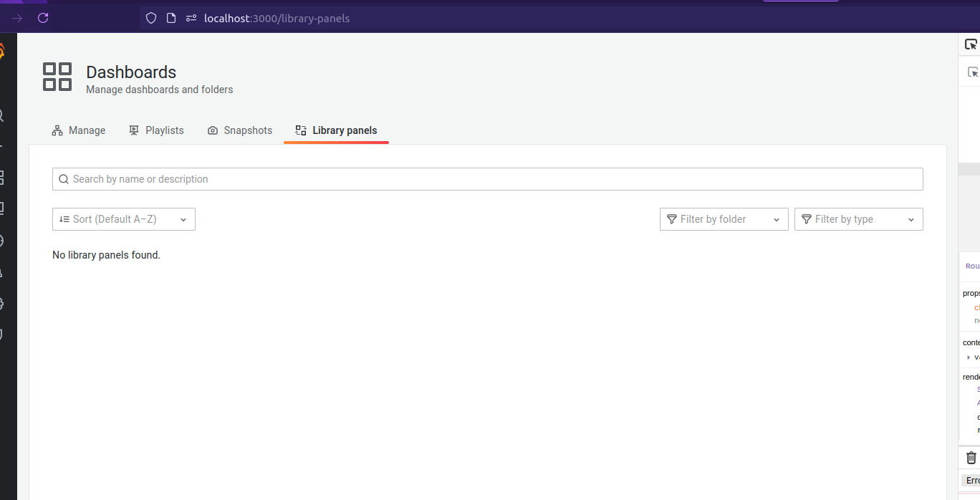Click the sort icon beside Sort label
The height and width of the screenshot is (500, 980).
coord(64,218)
